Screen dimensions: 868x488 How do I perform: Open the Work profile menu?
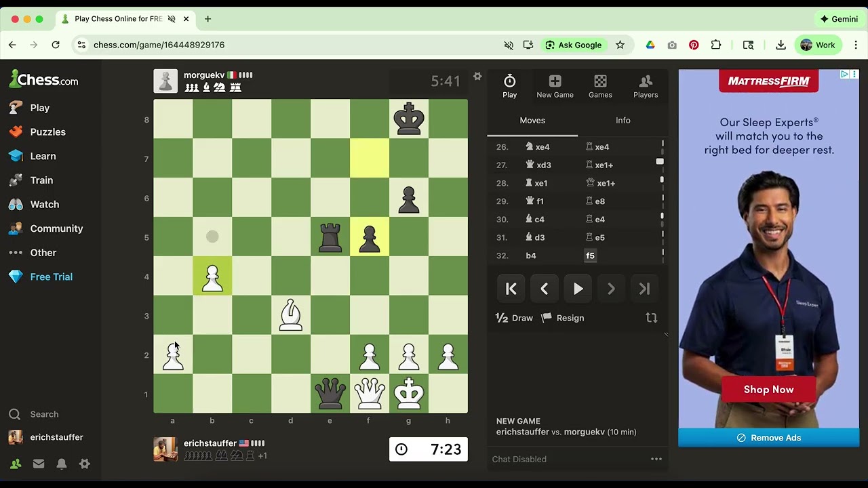pos(818,45)
